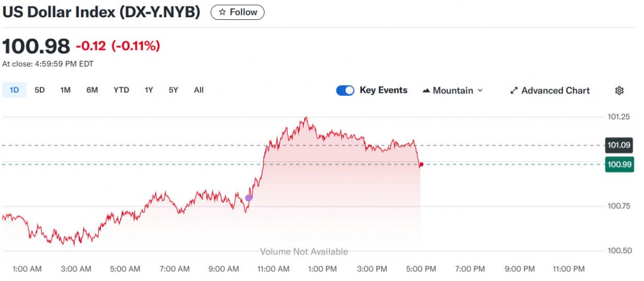Show the 5Y time range
This screenshot has width=644, height=281.
click(x=173, y=90)
